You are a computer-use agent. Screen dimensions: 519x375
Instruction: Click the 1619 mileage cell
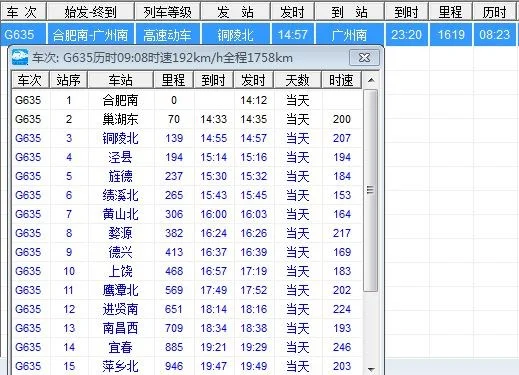pos(450,35)
